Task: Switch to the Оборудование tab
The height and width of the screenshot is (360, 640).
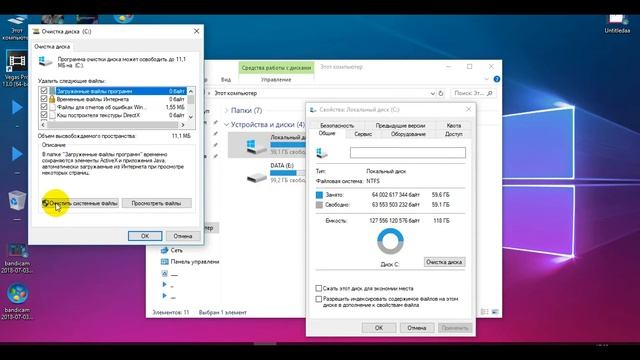Action: click(408, 134)
